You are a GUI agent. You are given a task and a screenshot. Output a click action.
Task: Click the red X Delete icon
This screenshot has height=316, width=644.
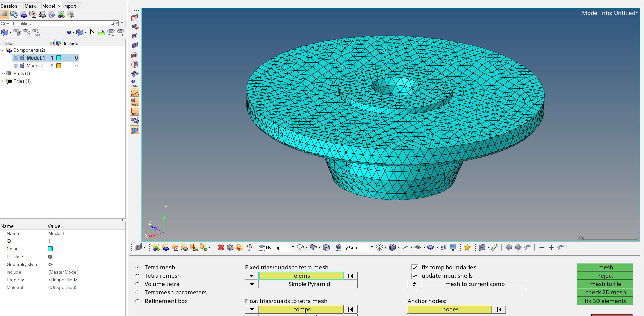tap(221, 248)
